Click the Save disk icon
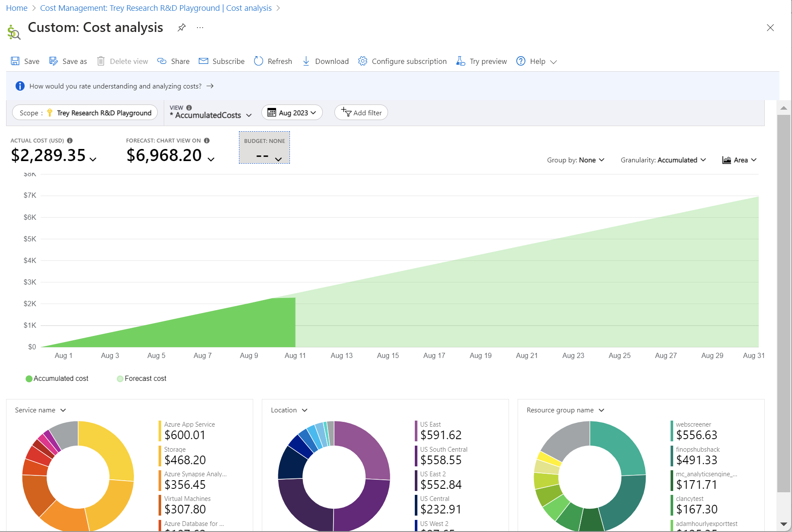Screen dimensions: 792x532 click(x=15, y=61)
